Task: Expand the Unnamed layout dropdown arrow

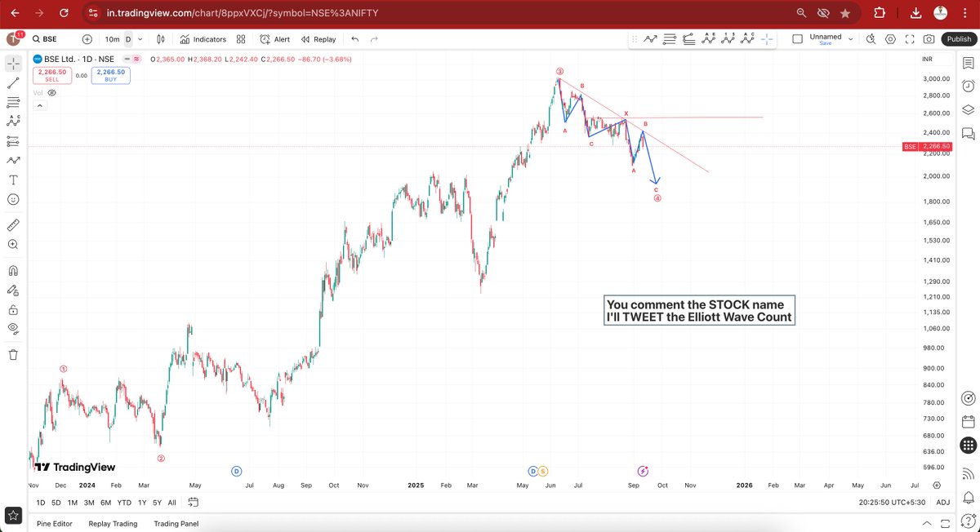Action: [850, 38]
